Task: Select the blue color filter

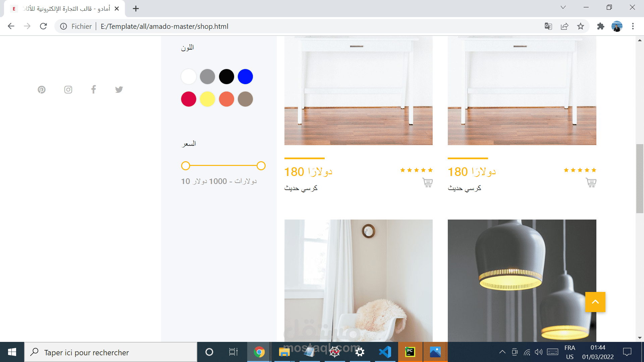Action: [245, 77]
